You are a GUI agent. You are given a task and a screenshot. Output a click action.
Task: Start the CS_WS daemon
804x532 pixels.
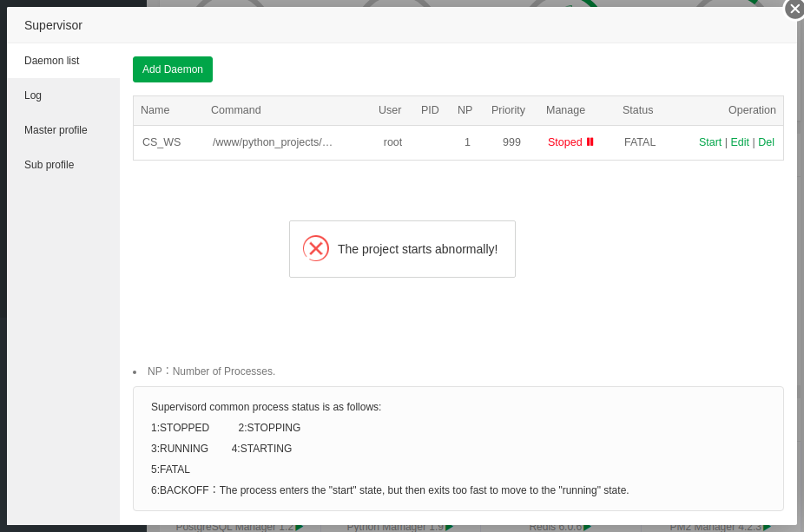point(709,142)
